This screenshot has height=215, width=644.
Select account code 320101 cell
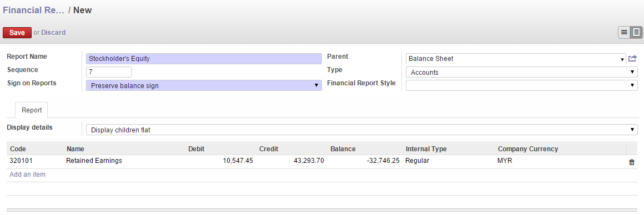coord(21,161)
